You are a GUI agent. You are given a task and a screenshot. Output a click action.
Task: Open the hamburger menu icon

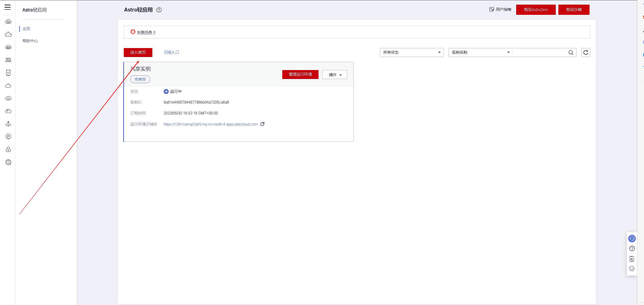8,7
